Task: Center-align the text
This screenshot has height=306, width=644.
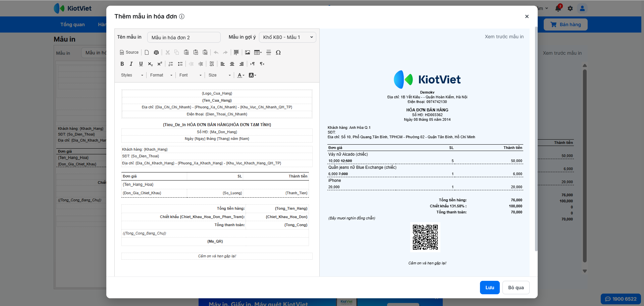Action: point(232,64)
